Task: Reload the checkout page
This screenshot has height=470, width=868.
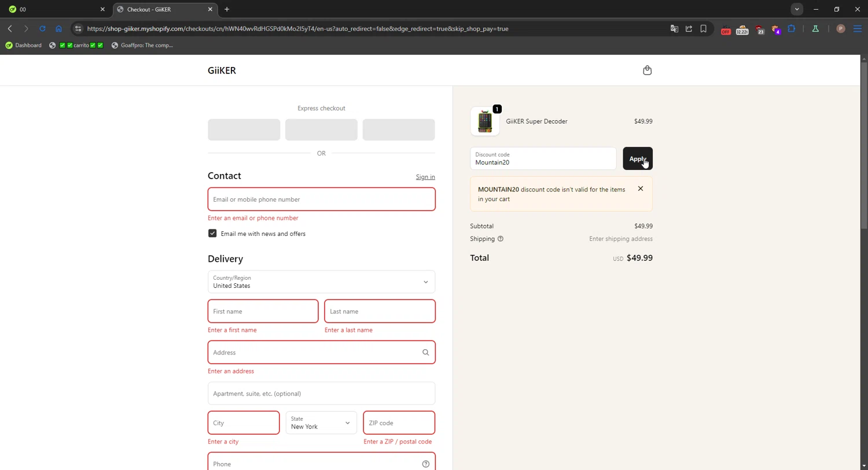Action: (x=42, y=28)
